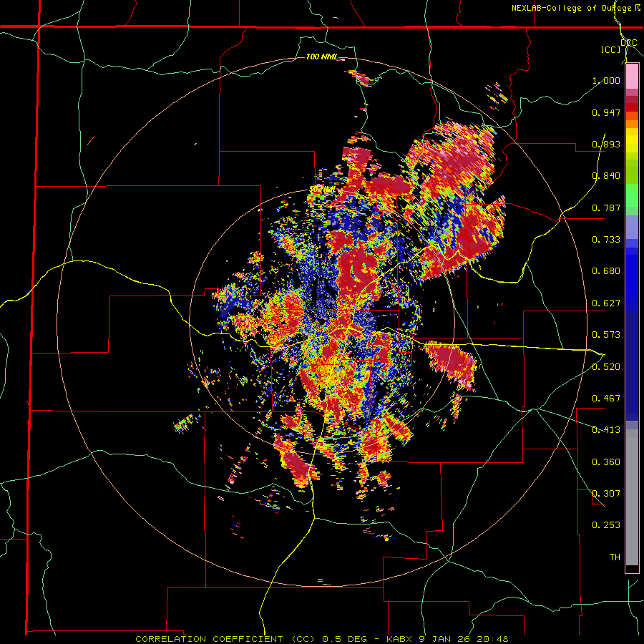This screenshot has height=644, width=644.
Task: Click the 50 NMI range ring label
Action: 323,190
